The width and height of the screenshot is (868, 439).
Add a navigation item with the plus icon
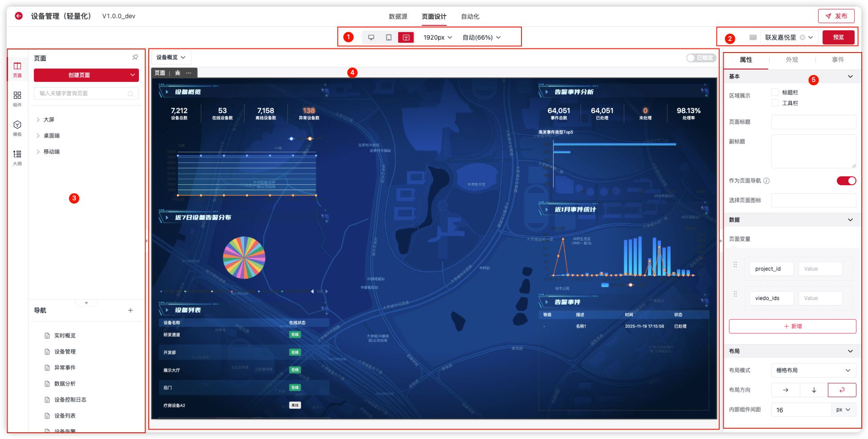coord(130,310)
